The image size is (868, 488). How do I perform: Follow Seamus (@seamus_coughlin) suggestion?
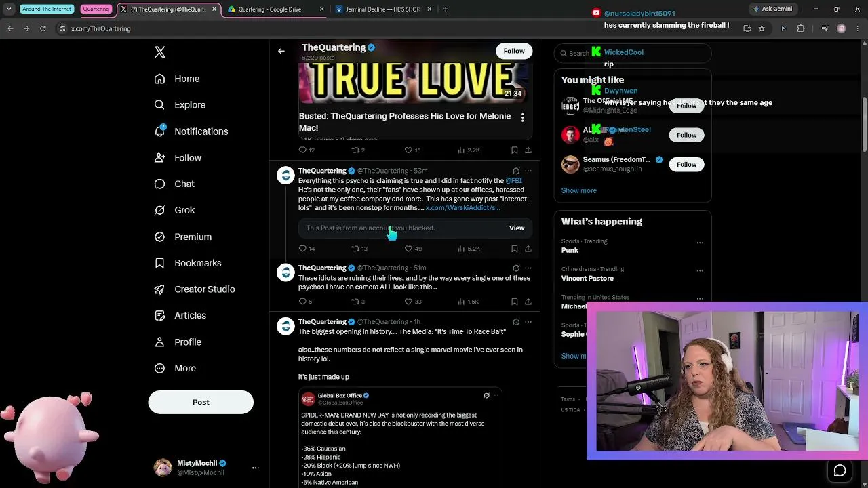[686, 164]
